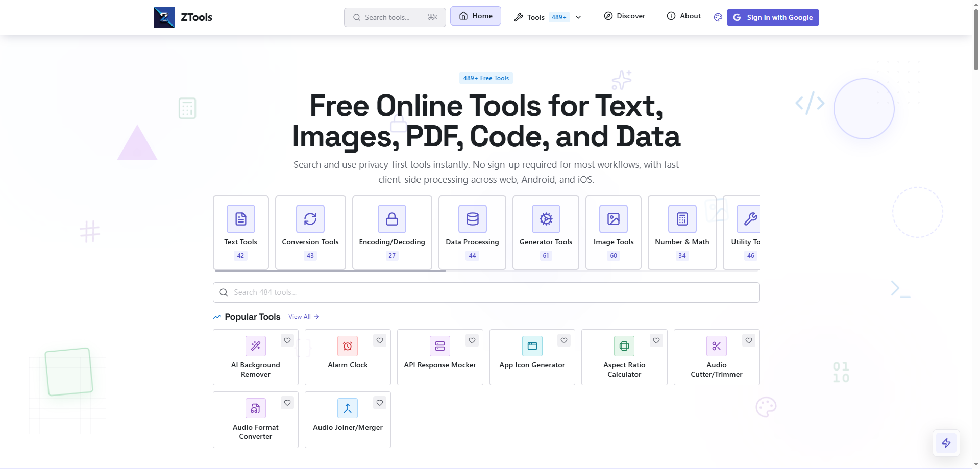The height and width of the screenshot is (469, 980).
Task: Favorite the AI Background Remover card
Action: 287,340
